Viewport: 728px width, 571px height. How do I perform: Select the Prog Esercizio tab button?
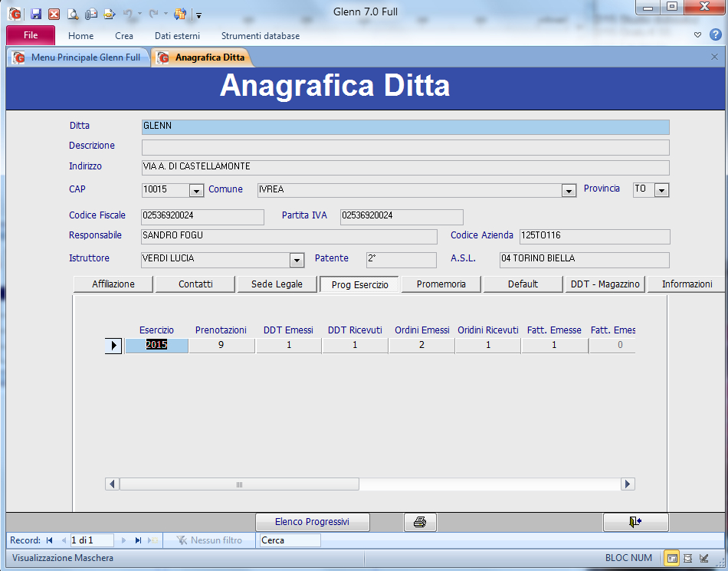pos(360,284)
